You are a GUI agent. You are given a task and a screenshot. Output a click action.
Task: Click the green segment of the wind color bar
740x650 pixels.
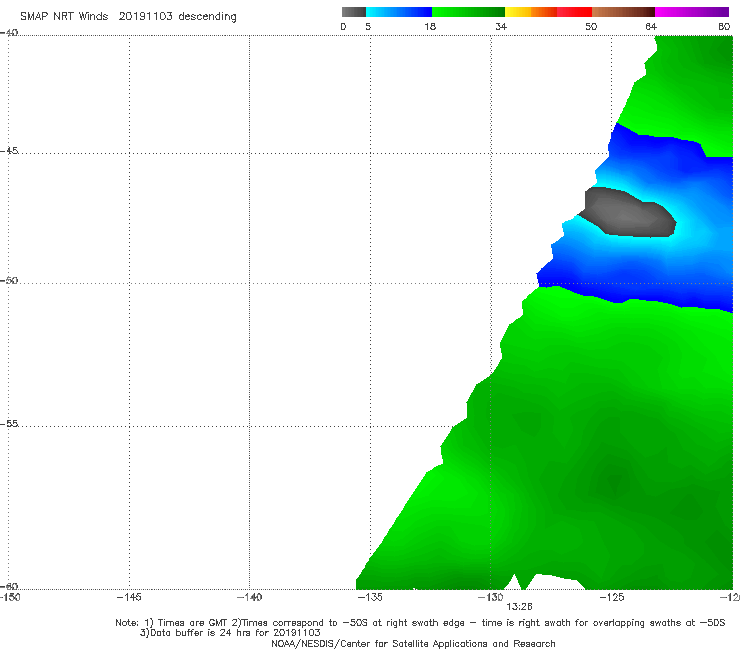(468, 12)
